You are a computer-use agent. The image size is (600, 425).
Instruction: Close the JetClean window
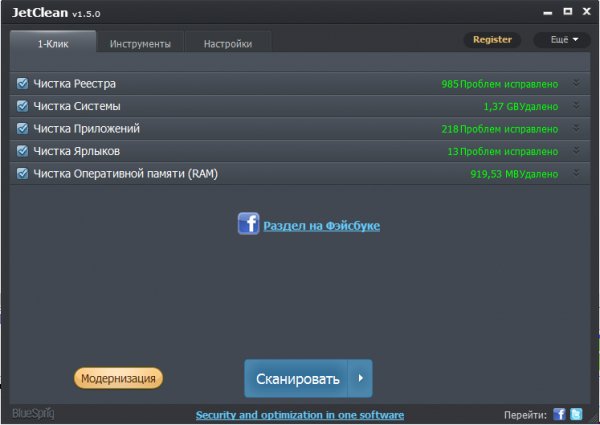[x=587, y=11]
